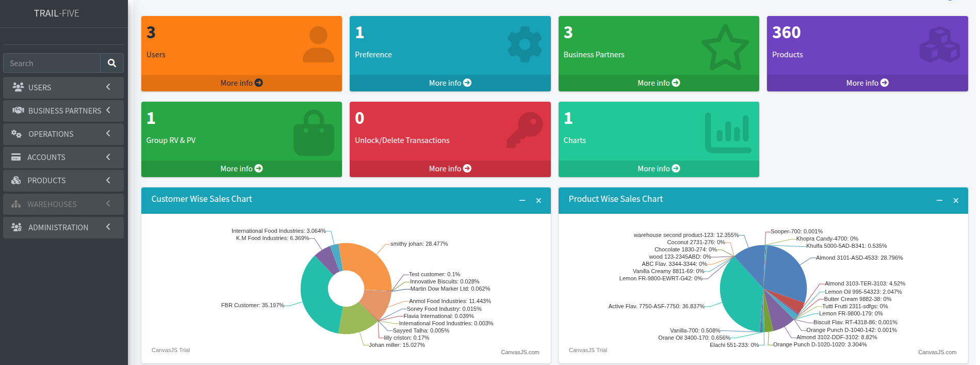Open More info on the Users card

point(241,83)
